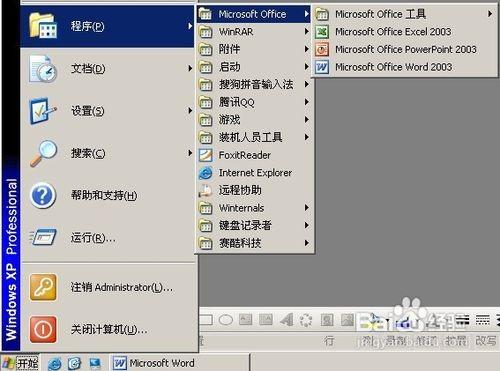The height and width of the screenshot is (371, 500).
Task: Click the red power icon for 关闭计算机
Action: (x=43, y=329)
